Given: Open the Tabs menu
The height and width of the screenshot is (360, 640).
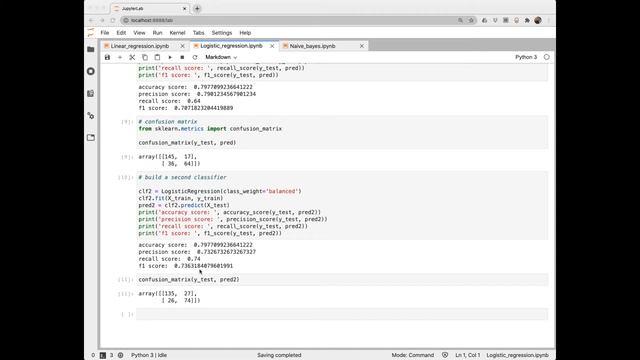Looking at the screenshot, I should pos(198,33).
